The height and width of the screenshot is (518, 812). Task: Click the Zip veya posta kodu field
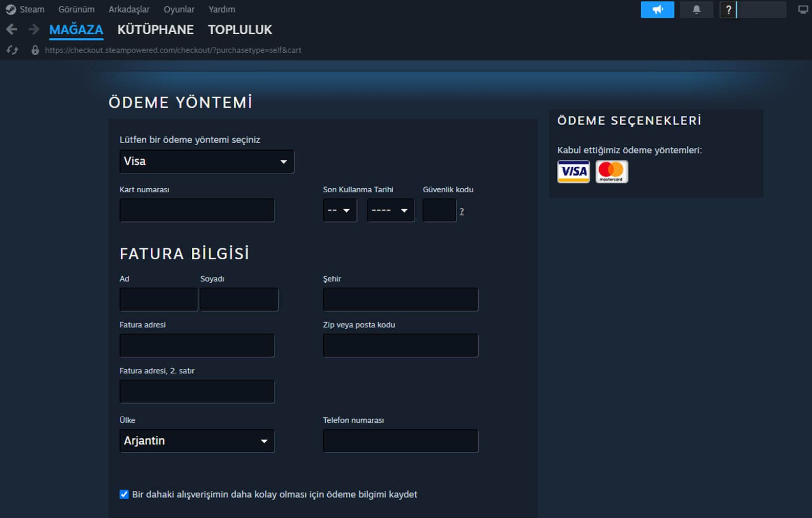pos(400,345)
